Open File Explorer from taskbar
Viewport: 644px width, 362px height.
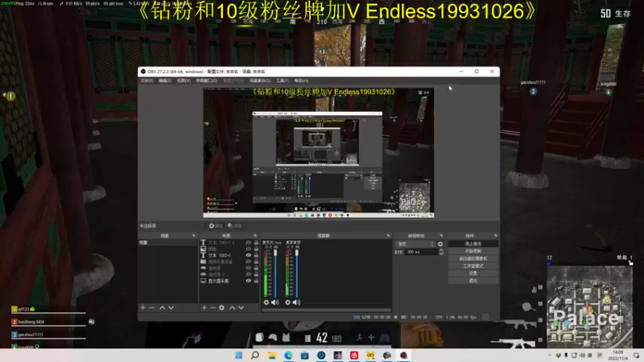[x=272, y=355]
